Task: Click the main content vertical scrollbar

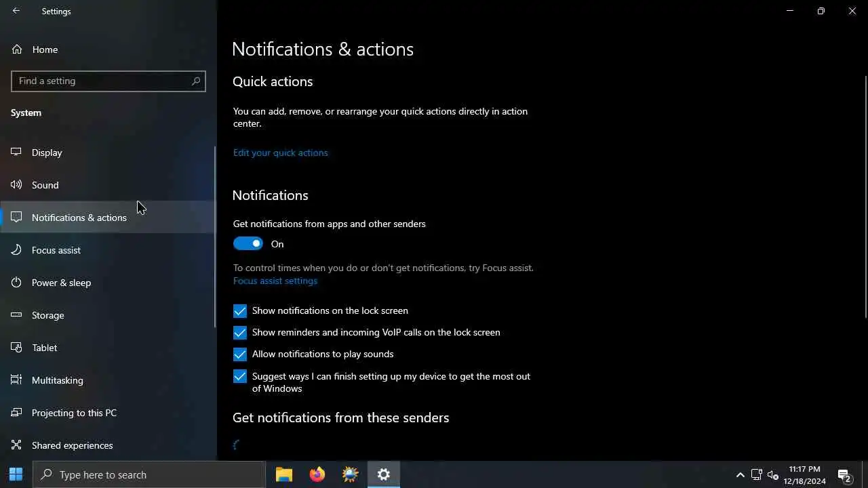Action: [865, 197]
